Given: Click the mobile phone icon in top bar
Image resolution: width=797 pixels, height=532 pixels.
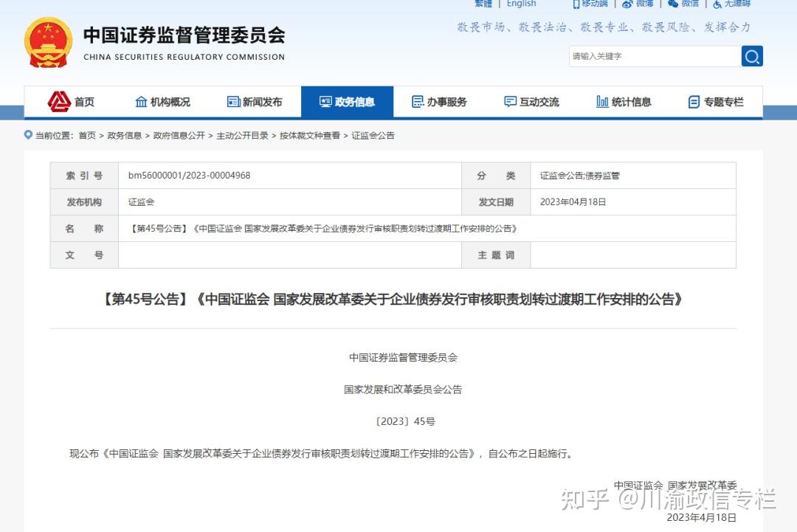Looking at the screenshot, I should tap(576, 4).
